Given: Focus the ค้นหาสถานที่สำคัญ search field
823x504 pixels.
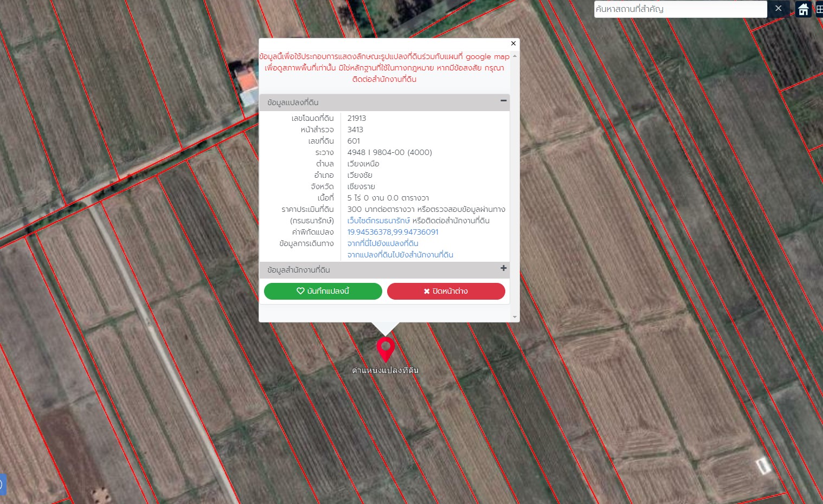Looking at the screenshot, I should coord(680,9).
